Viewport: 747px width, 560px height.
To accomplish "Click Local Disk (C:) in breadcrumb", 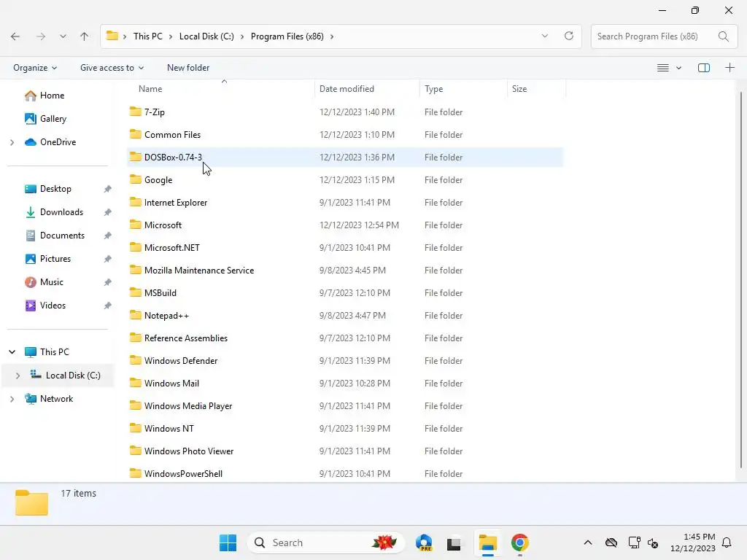I will (206, 36).
